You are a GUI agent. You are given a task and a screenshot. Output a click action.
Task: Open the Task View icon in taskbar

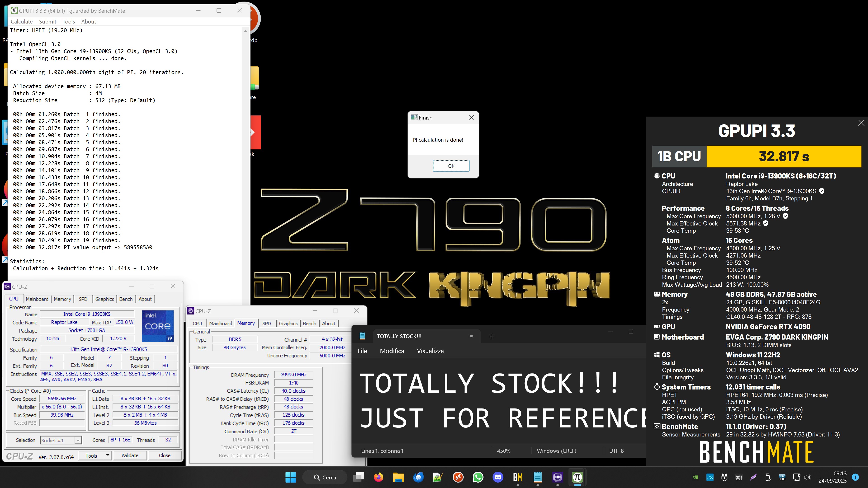(359, 477)
